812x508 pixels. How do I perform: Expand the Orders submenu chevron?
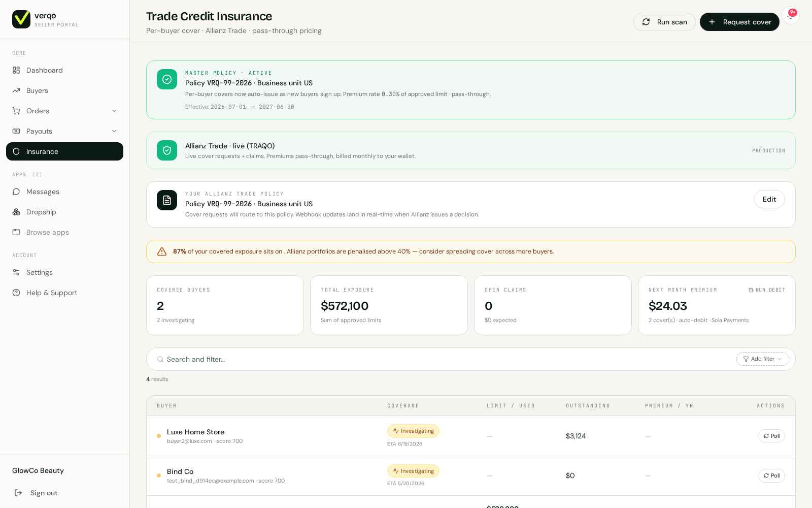click(x=114, y=111)
